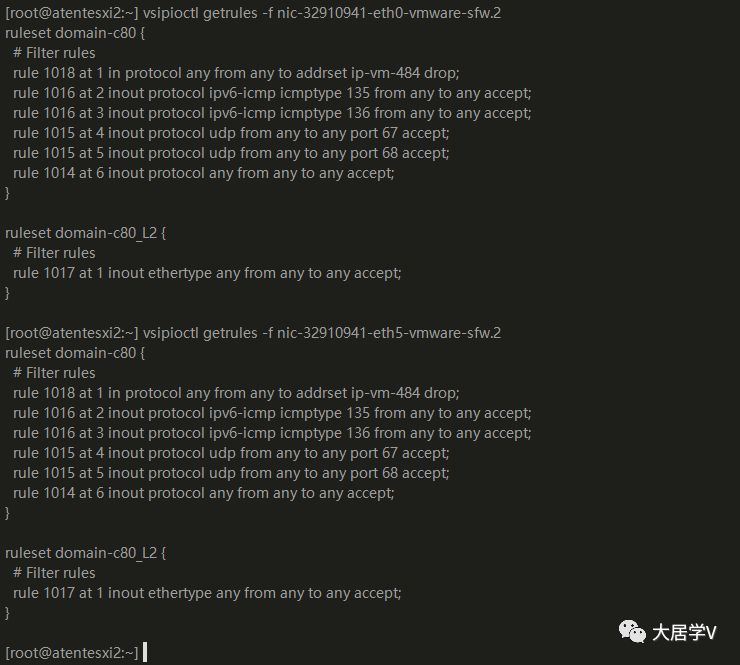The image size is (740, 665).
Task: Click udp port 68 rule in eth0 output
Action: (231, 153)
